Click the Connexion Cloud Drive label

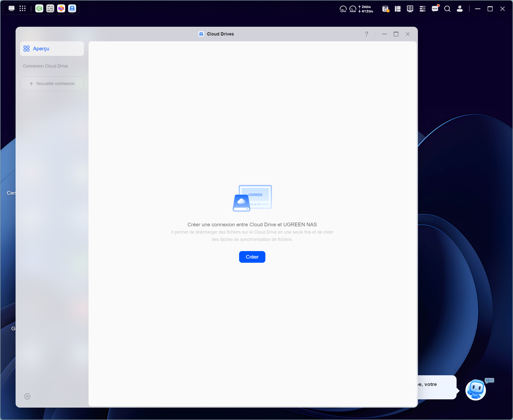coord(45,66)
